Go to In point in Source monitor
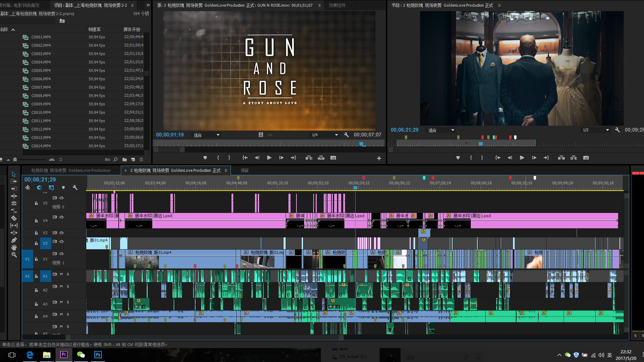Viewport: 644px width, 362px height. (245, 158)
